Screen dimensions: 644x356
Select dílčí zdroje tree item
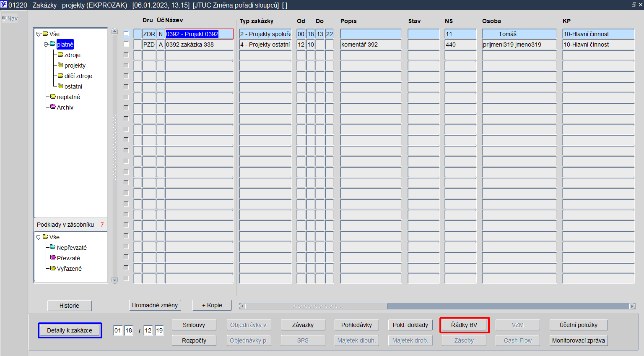[78, 76]
